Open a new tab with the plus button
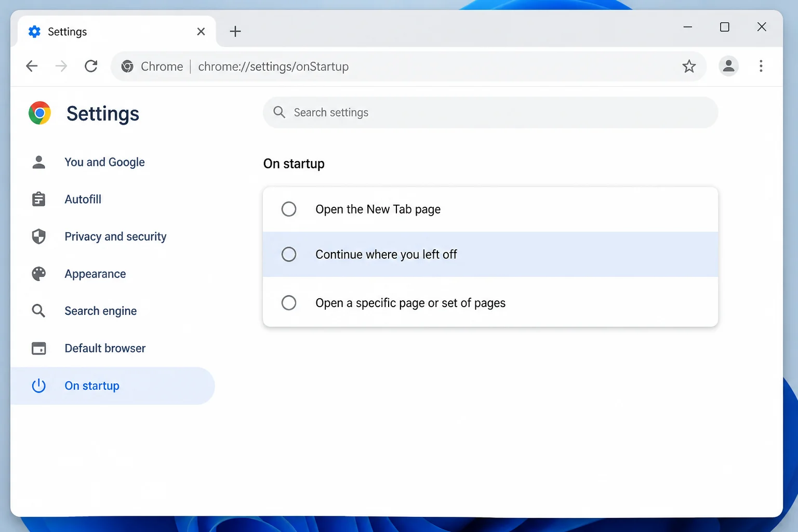The width and height of the screenshot is (798, 532). 235,31
